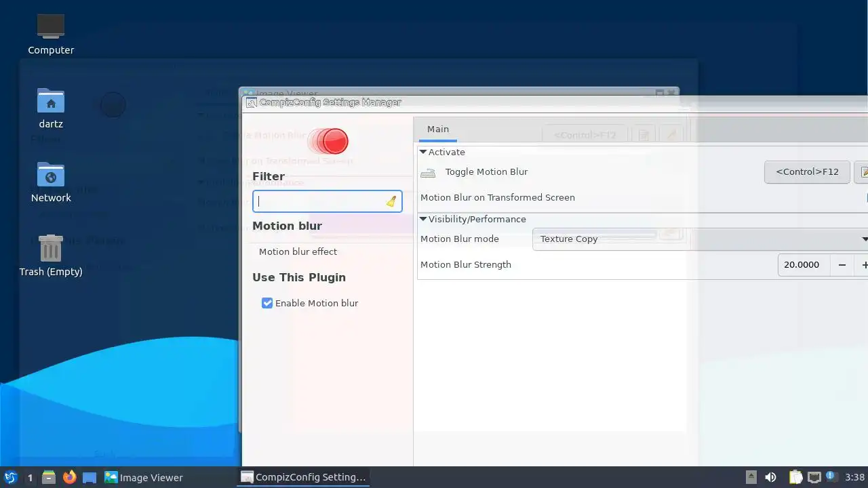Switch to the Image Viewer taskbar entry

(x=144, y=477)
